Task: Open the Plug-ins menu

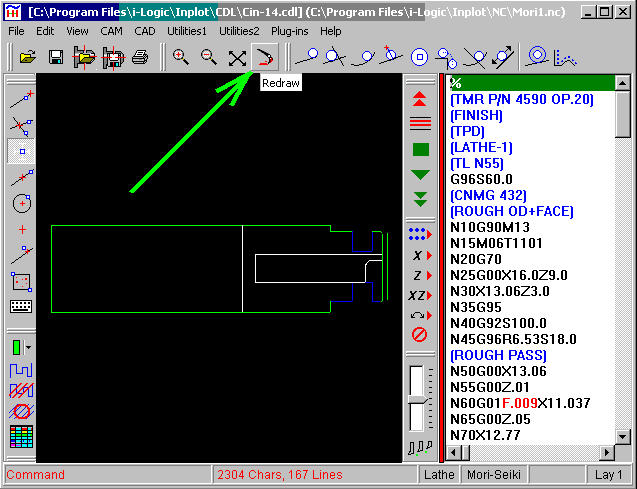Action: (291, 31)
